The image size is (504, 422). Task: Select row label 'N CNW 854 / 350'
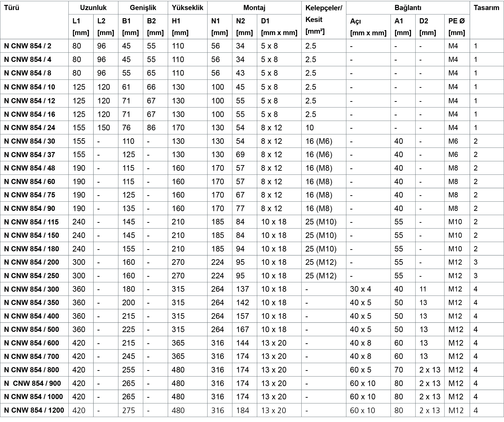pos(32,302)
